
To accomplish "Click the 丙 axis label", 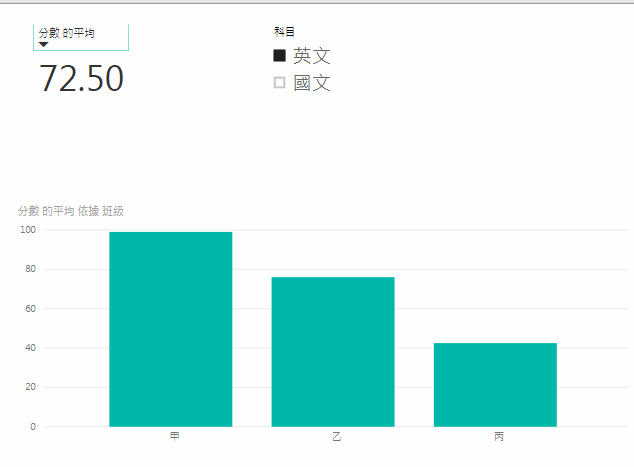I will [499, 436].
